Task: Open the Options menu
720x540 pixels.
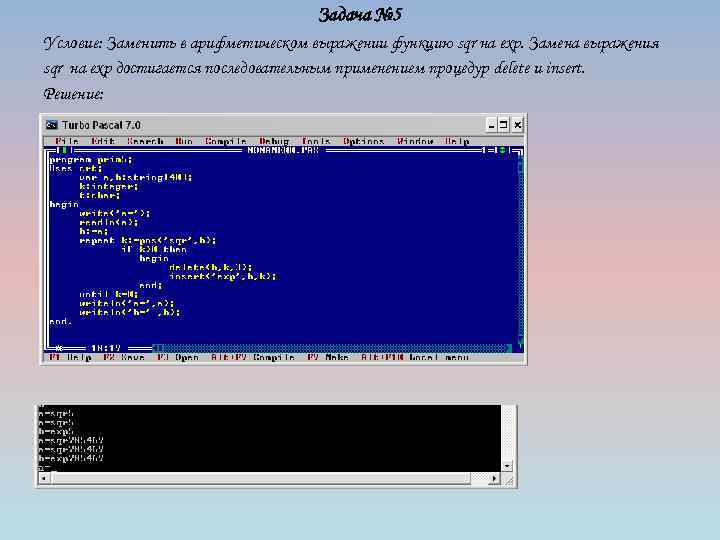Action: (x=363, y=141)
